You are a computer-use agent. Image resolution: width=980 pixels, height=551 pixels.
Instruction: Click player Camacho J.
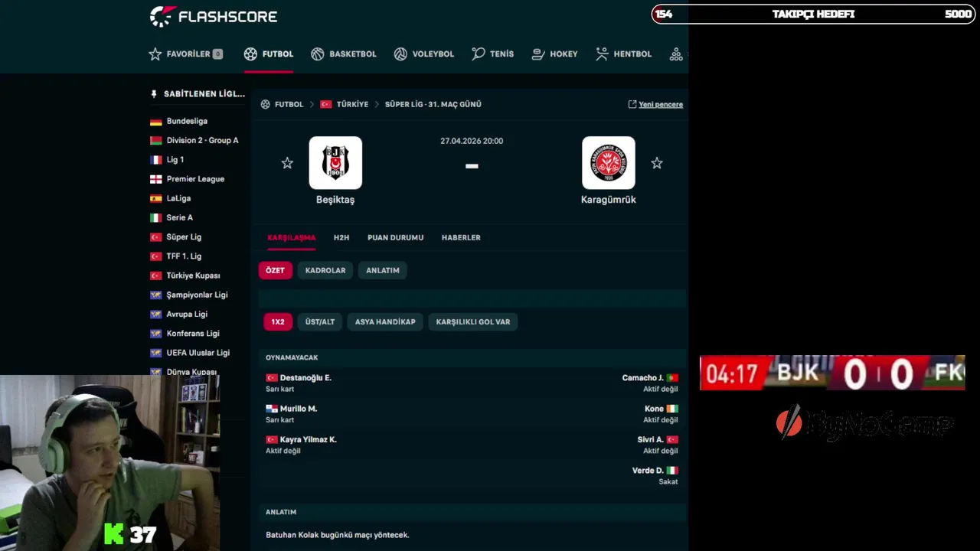click(643, 378)
